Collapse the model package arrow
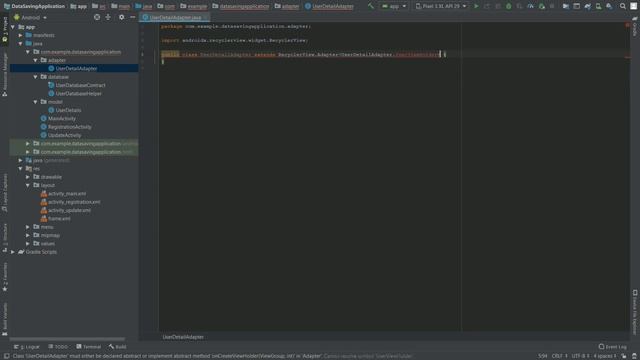This screenshot has width=640, height=360. (x=36, y=102)
